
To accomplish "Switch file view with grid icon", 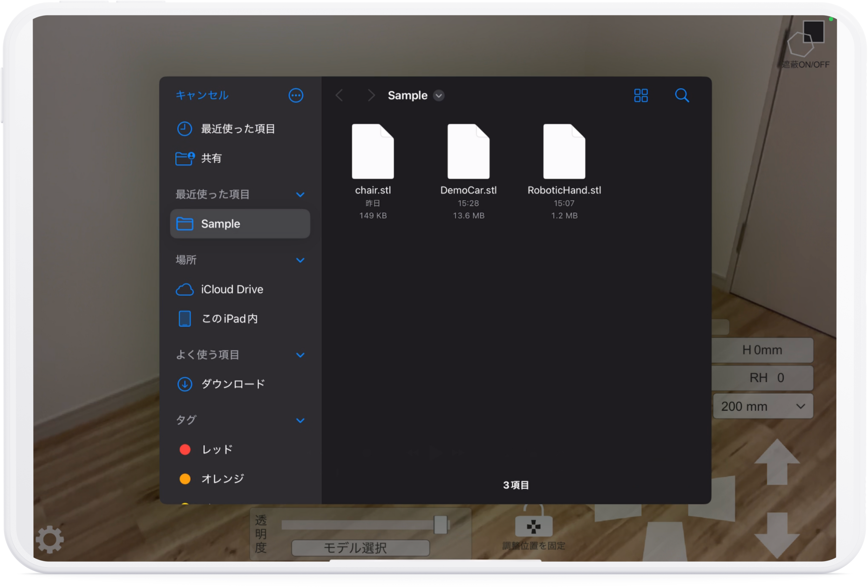I will 641,96.
